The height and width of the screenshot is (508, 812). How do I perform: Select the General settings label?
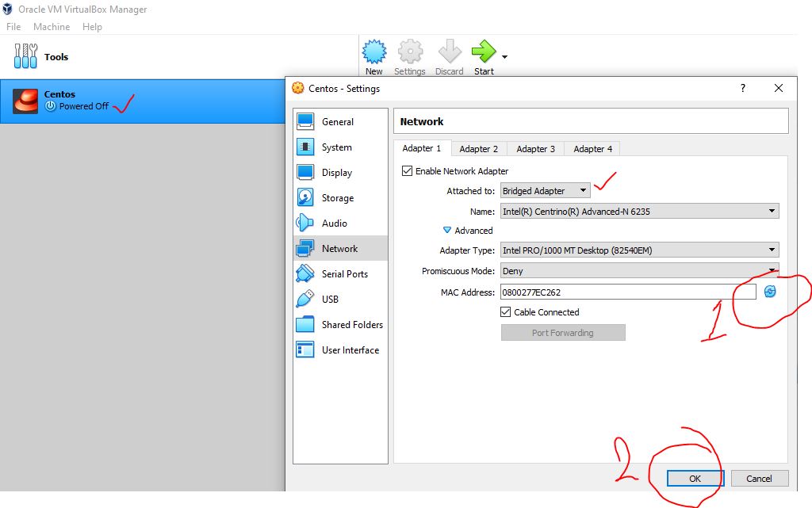[x=338, y=121]
